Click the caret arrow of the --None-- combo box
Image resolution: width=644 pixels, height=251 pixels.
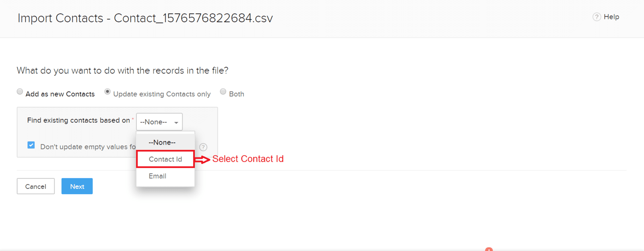[176, 122]
